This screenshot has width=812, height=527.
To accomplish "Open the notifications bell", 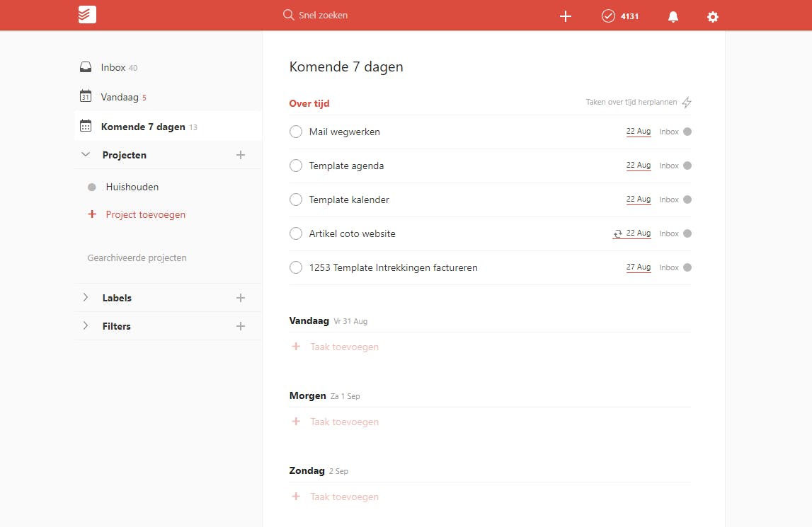I will point(673,16).
